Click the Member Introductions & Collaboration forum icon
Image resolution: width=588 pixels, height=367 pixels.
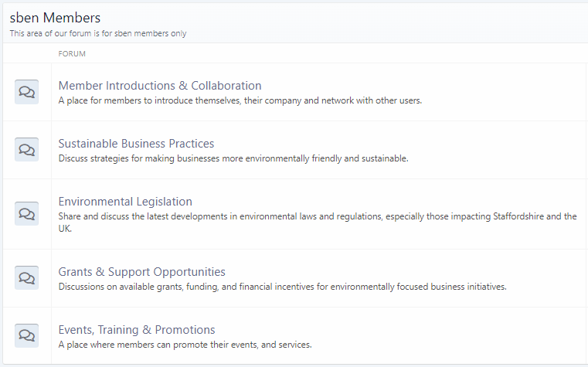click(x=26, y=92)
